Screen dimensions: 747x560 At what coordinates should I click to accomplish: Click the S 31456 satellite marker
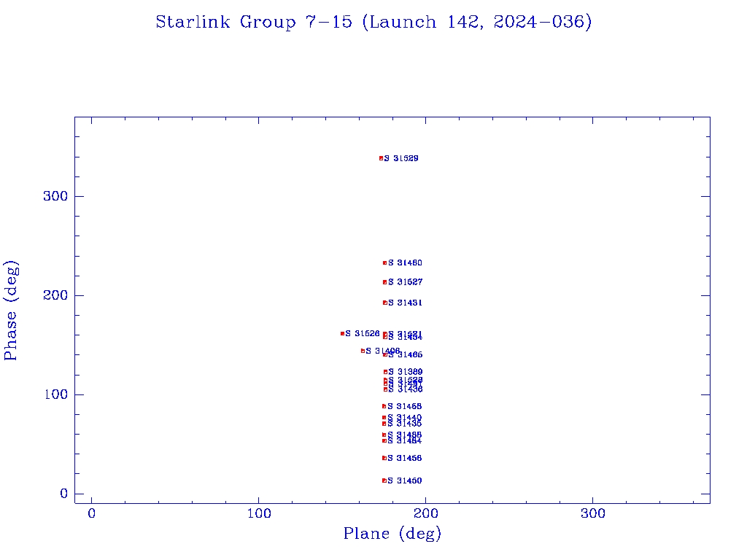coord(384,458)
